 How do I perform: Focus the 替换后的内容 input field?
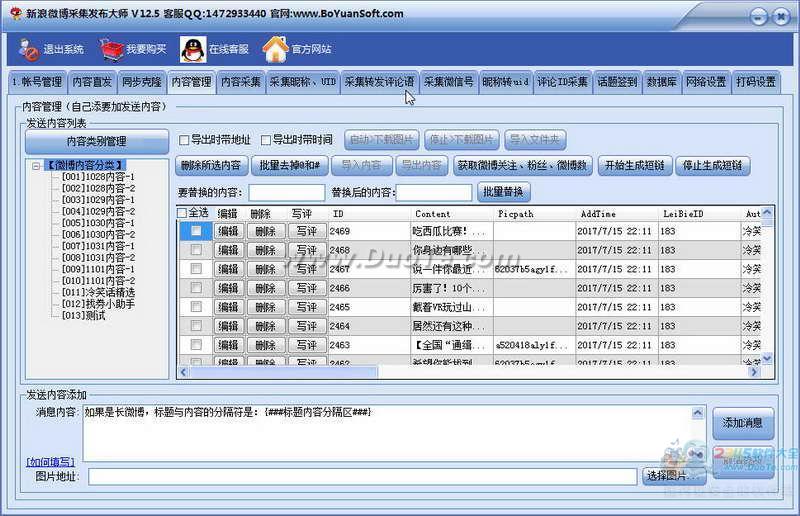point(434,192)
